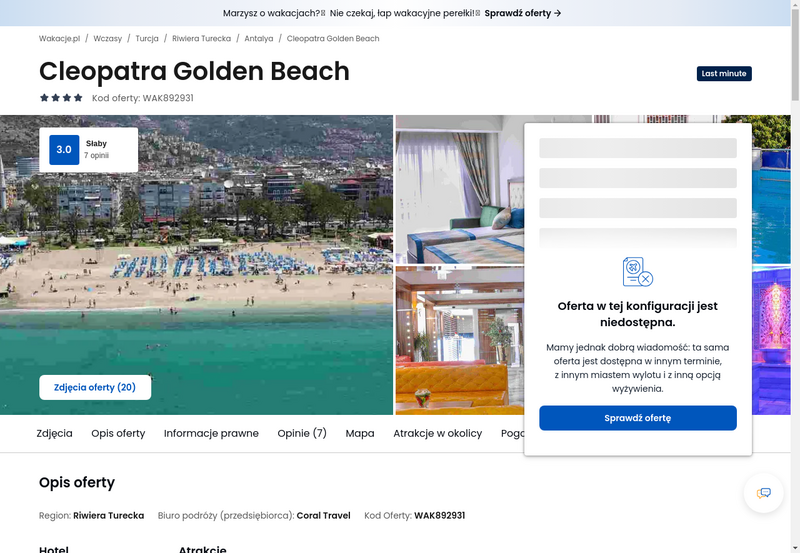The image size is (800, 553).
Task: Select Riwiera Turecka breadcrumb link
Action: (202, 39)
